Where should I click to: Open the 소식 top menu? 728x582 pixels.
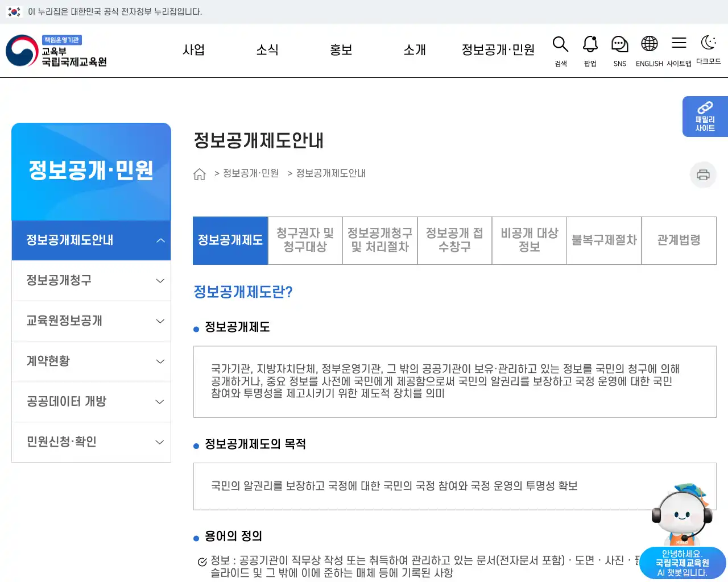tap(267, 50)
